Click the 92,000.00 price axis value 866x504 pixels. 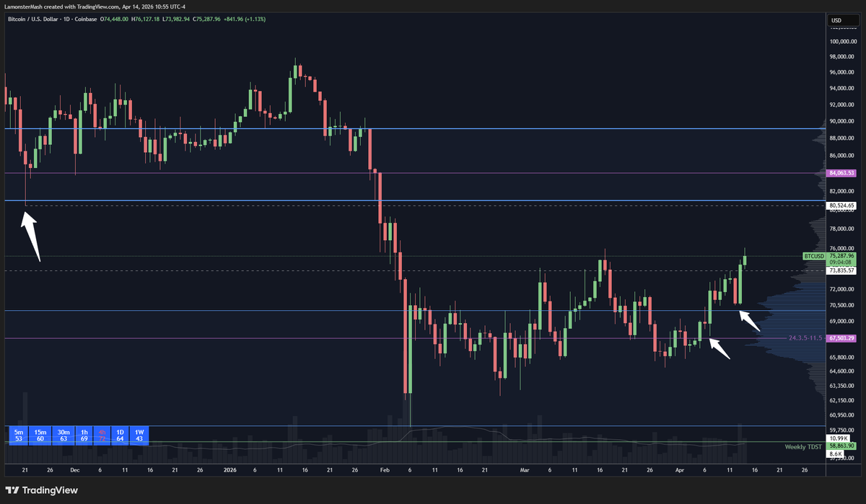tap(843, 105)
